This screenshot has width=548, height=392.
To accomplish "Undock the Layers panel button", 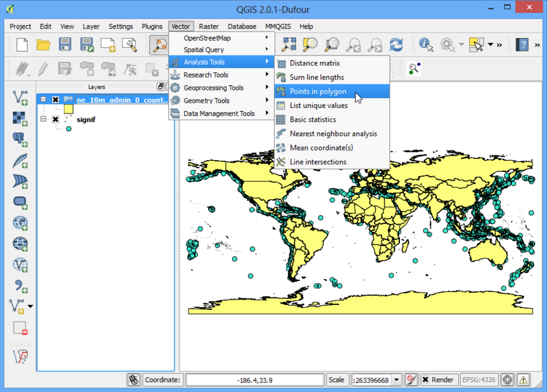I will click(x=161, y=87).
